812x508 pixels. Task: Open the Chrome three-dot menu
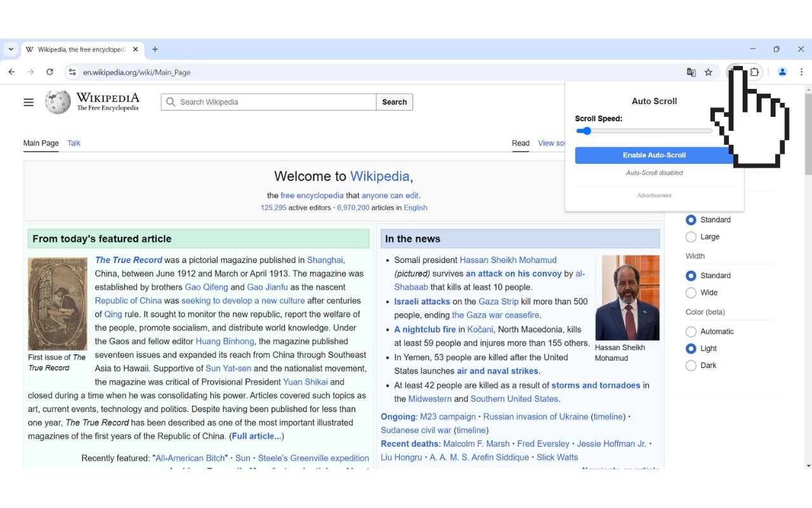click(801, 72)
